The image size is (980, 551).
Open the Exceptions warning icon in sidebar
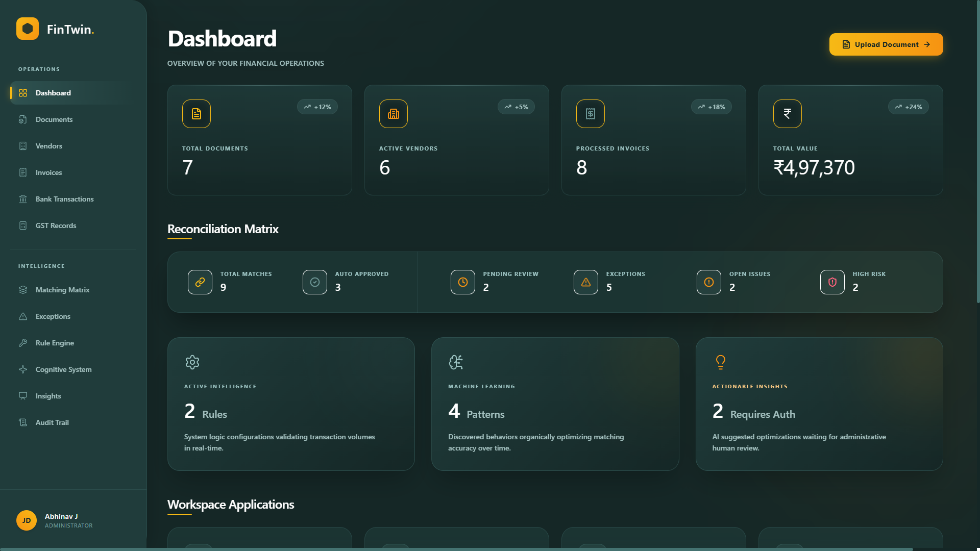click(23, 316)
